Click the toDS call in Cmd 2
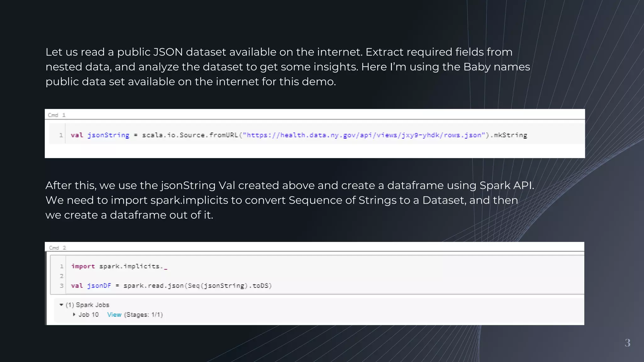 coord(260,286)
